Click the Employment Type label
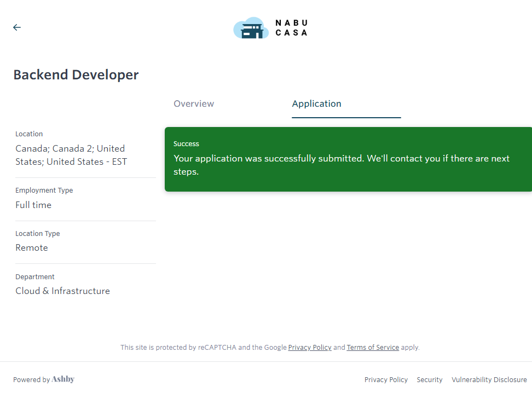 [x=44, y=191]
